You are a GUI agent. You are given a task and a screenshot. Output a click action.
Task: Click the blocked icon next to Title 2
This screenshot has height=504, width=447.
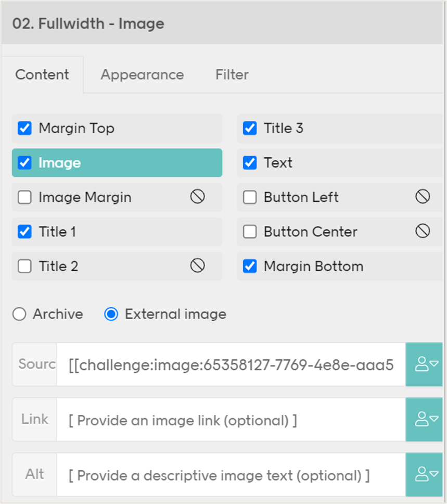197,266
